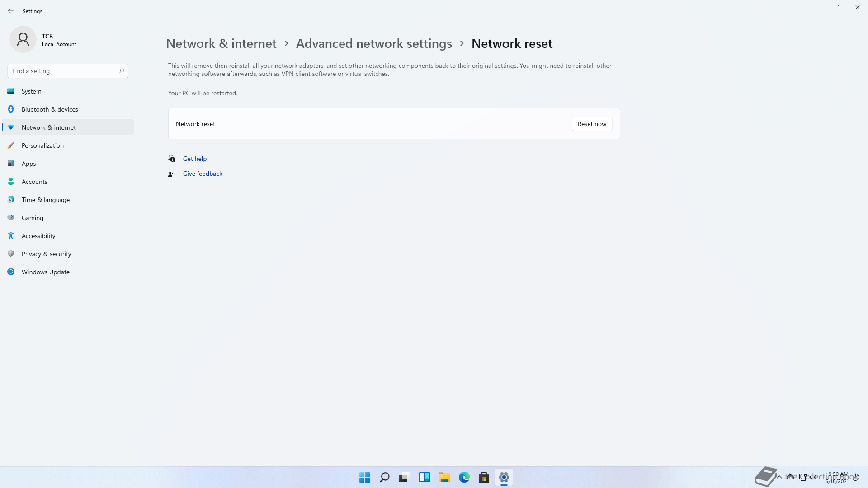The width and height of the screenshot is (868, 488).
Task: Go to the Apps section
Action: click(x=68, y=163)
